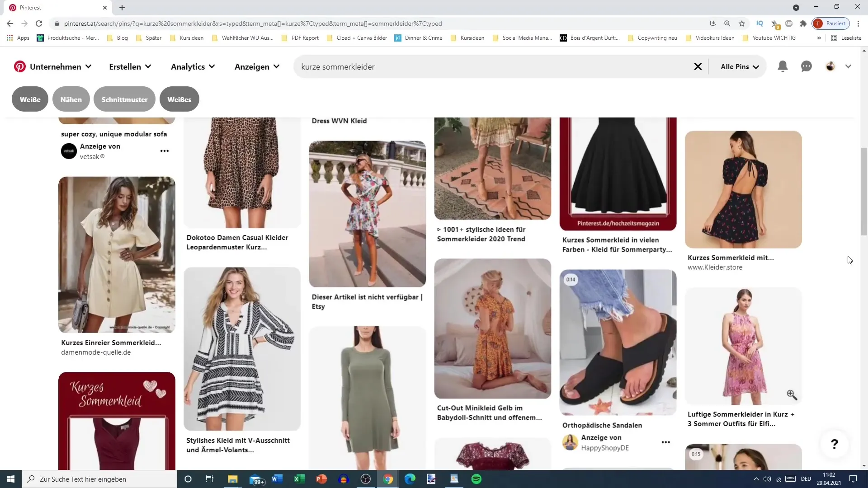Click the profile account icon
Screen dimensions: 868x488
[830, 66]
